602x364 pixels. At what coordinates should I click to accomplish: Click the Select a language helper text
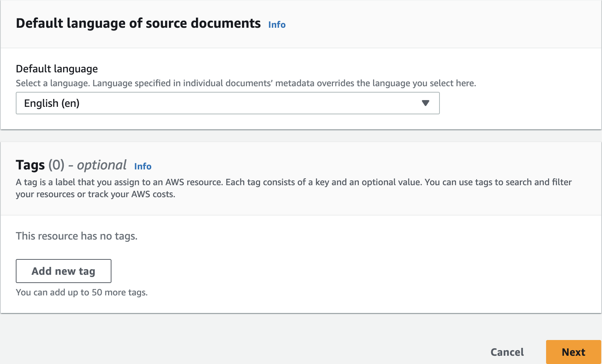point(53,83)
